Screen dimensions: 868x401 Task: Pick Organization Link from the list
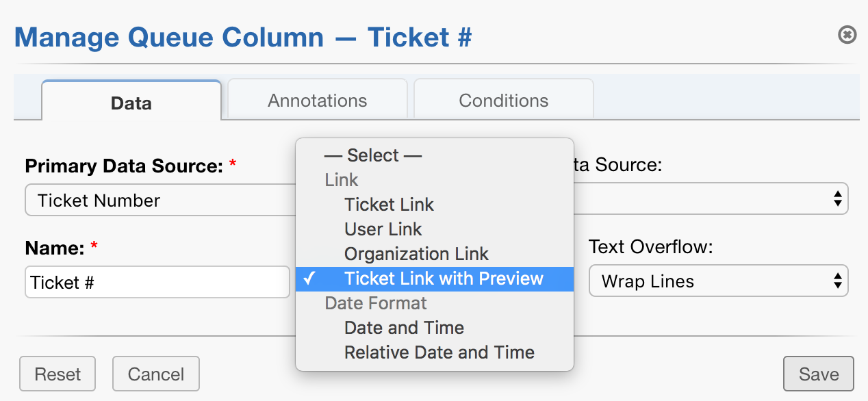point(416,253)
